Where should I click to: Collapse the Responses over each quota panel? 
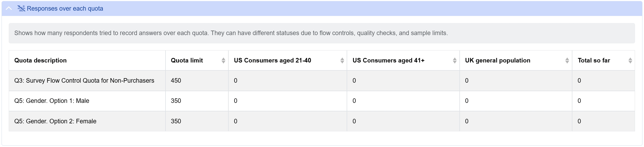pos(9,9)
